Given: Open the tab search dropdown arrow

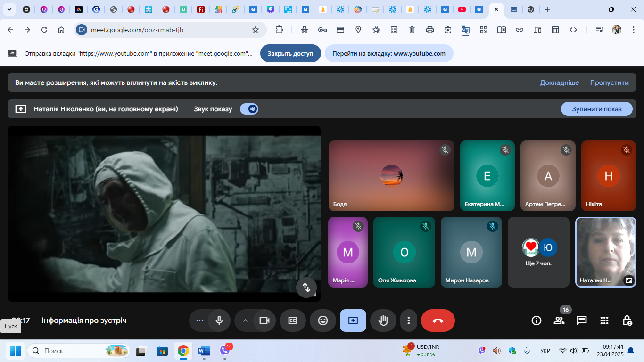Looking at the screenshot, I should tap(9, 9).
